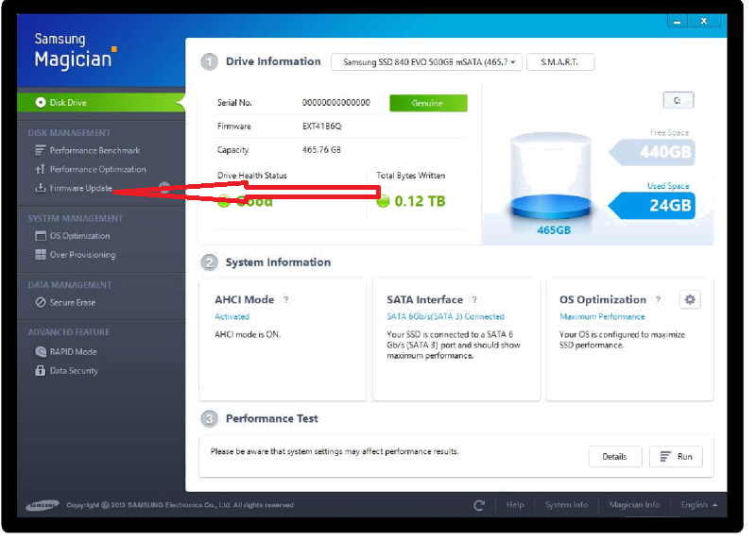Click the Performance Optimization arrow icon
The image size is (756, 541).
tap(40, 169)
